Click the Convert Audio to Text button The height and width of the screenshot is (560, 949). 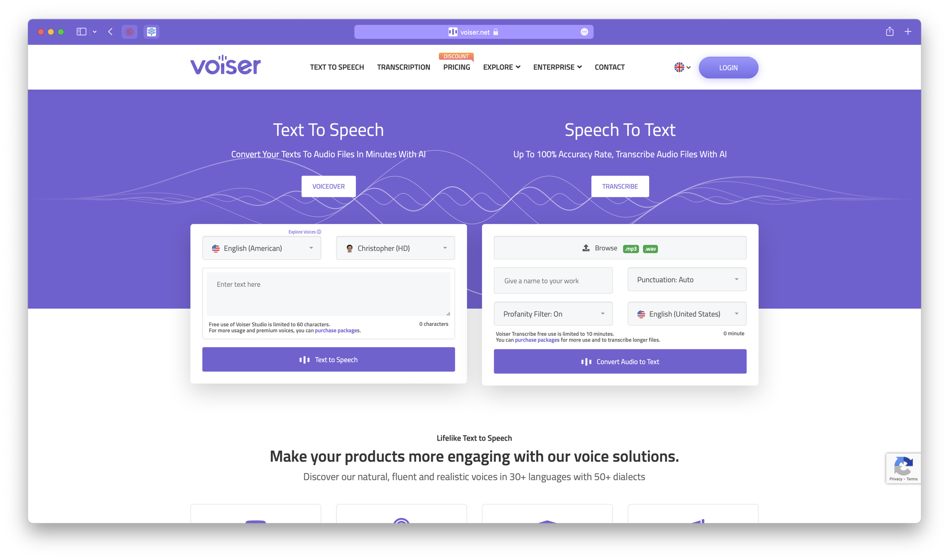[620, 361]
